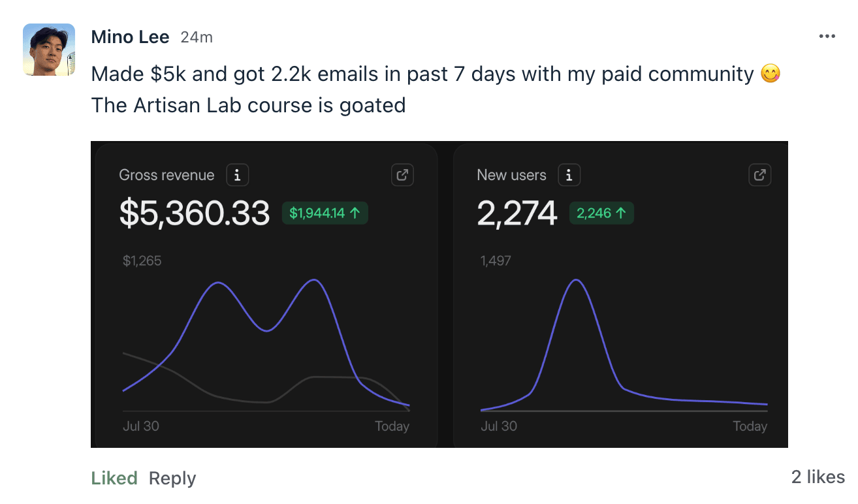The width and height of the screenshot is (858, 504).
Task: Click the Today label on New users chart
Action: pos(750,426)
